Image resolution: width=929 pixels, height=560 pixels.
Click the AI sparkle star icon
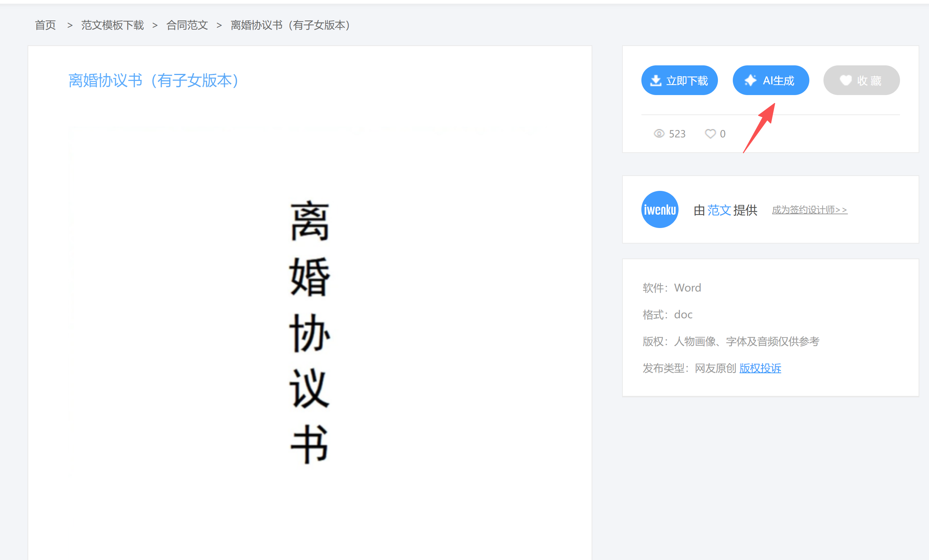(750, 80)
